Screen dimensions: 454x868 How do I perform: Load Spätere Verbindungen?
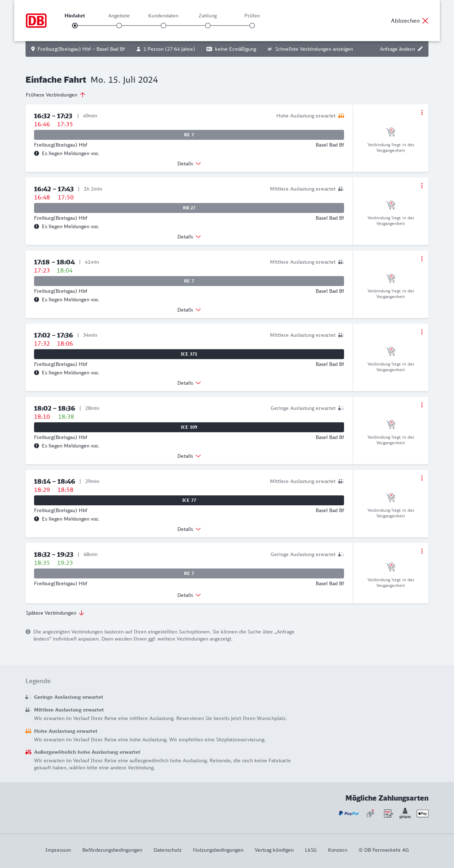click(55, 613)
